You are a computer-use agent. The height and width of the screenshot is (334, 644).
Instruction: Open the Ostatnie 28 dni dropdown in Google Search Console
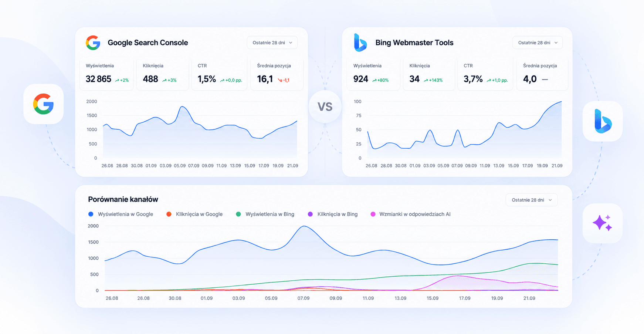272,43
